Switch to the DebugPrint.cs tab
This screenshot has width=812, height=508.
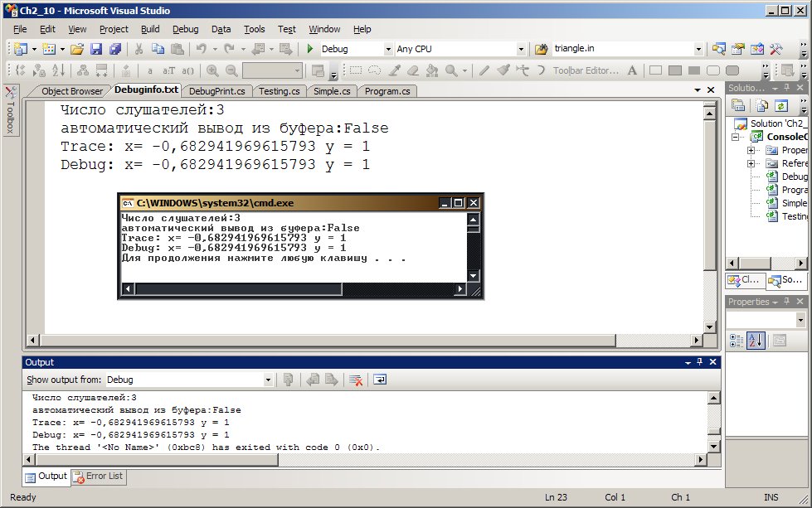[x=217, y=91]
